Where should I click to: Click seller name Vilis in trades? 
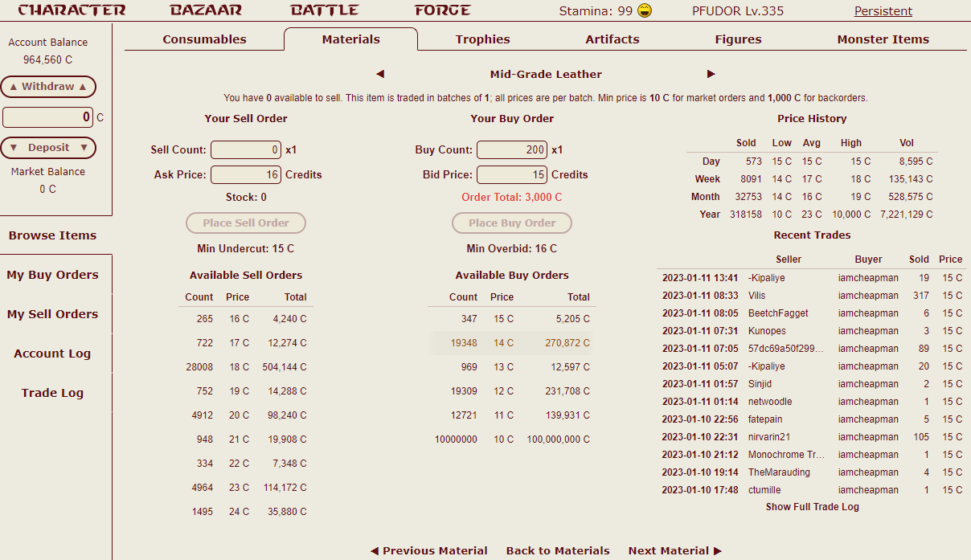point(757,296)
